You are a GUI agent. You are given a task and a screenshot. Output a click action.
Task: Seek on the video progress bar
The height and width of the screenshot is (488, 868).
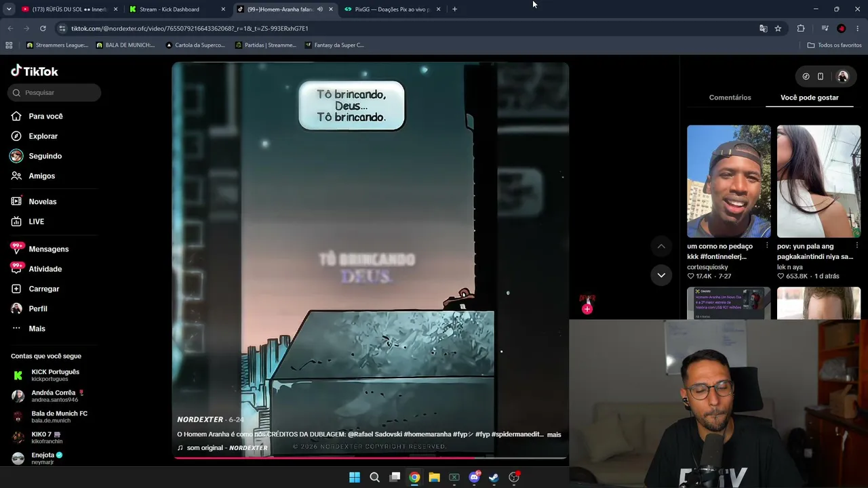pyautogui.click(x=370, y=457)
